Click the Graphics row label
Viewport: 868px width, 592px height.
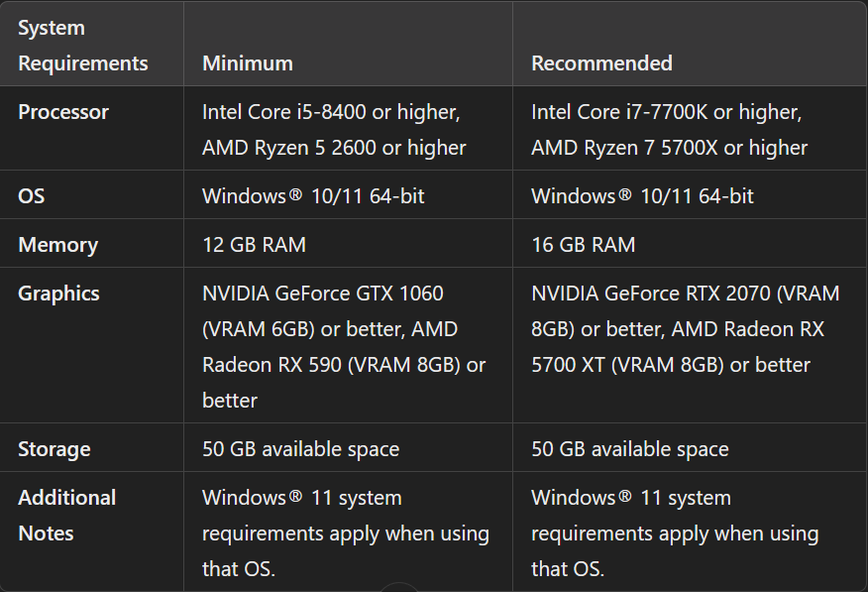tap(58, 294)
